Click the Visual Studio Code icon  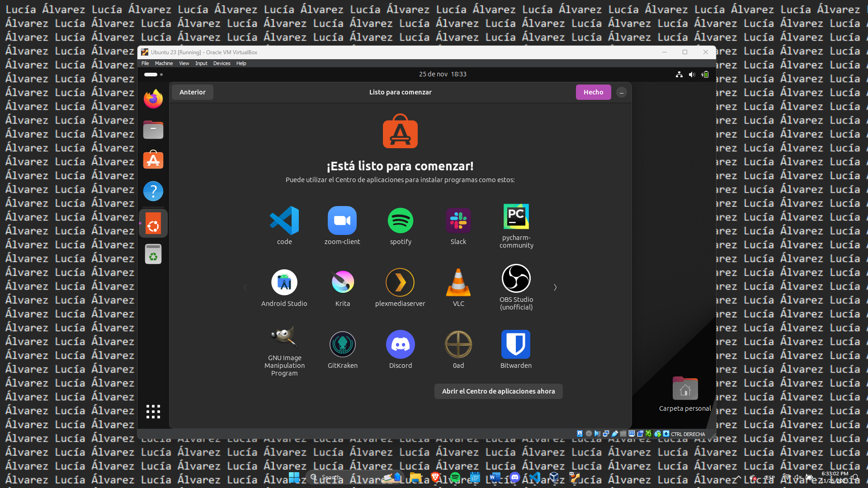pyautogui.click(x=284, y=221)
